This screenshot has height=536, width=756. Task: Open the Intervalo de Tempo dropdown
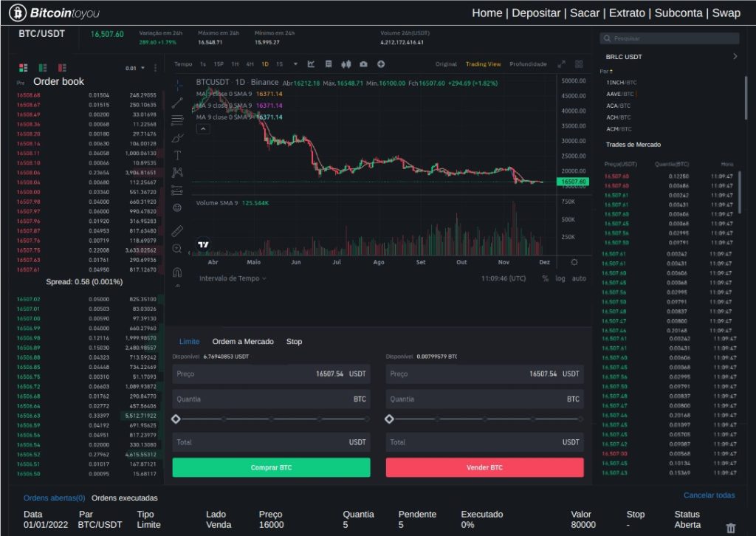[233, 278]
